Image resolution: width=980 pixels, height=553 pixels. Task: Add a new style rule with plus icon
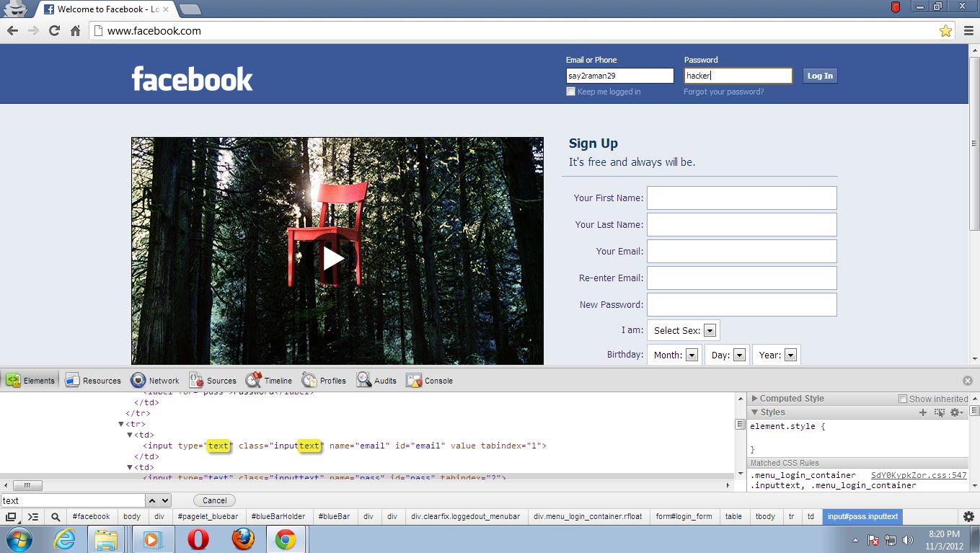[922, 412]
